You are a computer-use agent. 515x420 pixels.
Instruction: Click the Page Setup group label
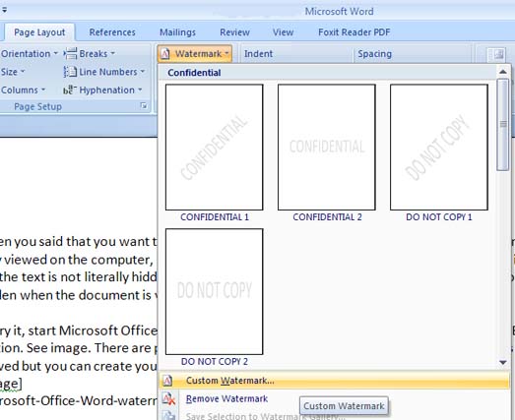pos(37,106)
